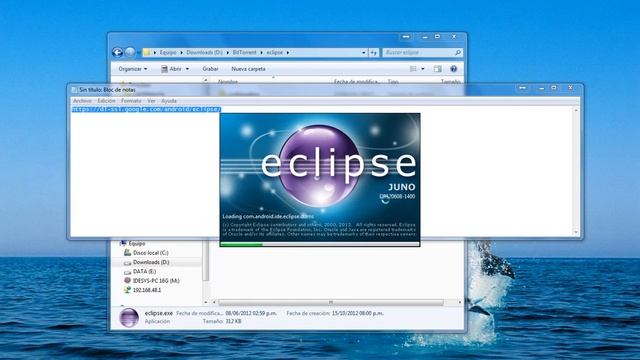640x360 pixels.
Task: Open the view options dropdown arrow
Action: (x=423, y=69)
